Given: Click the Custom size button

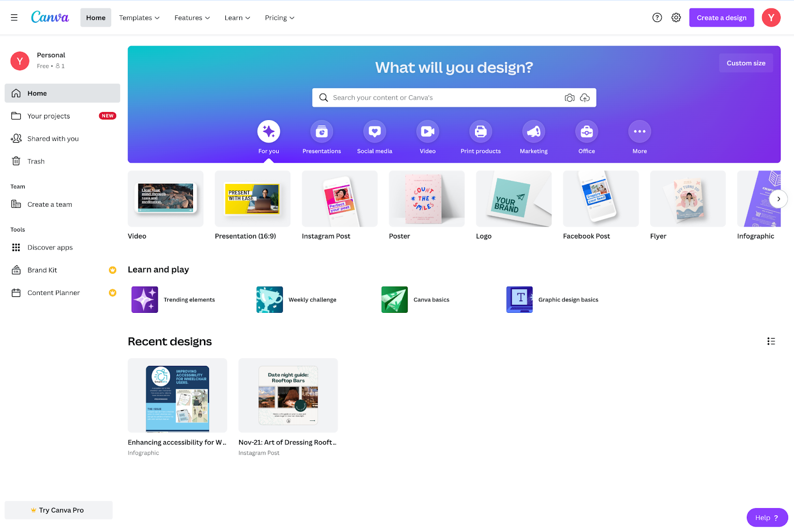Looking at the screenshot, I should point(746,63).
